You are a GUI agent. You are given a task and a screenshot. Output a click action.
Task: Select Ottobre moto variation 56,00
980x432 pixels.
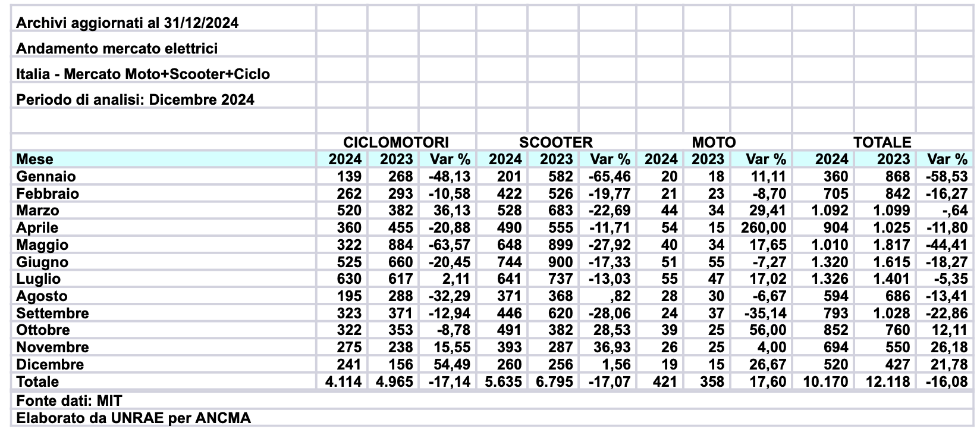coord(768,330)
